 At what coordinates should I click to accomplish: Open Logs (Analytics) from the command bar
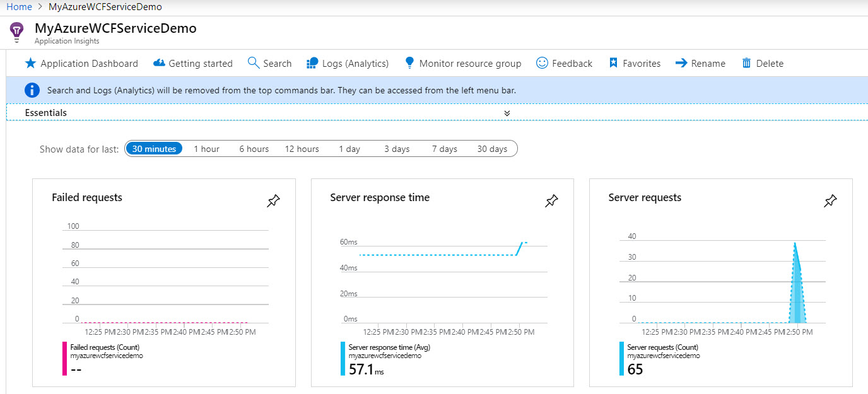[x=348, y=63]
